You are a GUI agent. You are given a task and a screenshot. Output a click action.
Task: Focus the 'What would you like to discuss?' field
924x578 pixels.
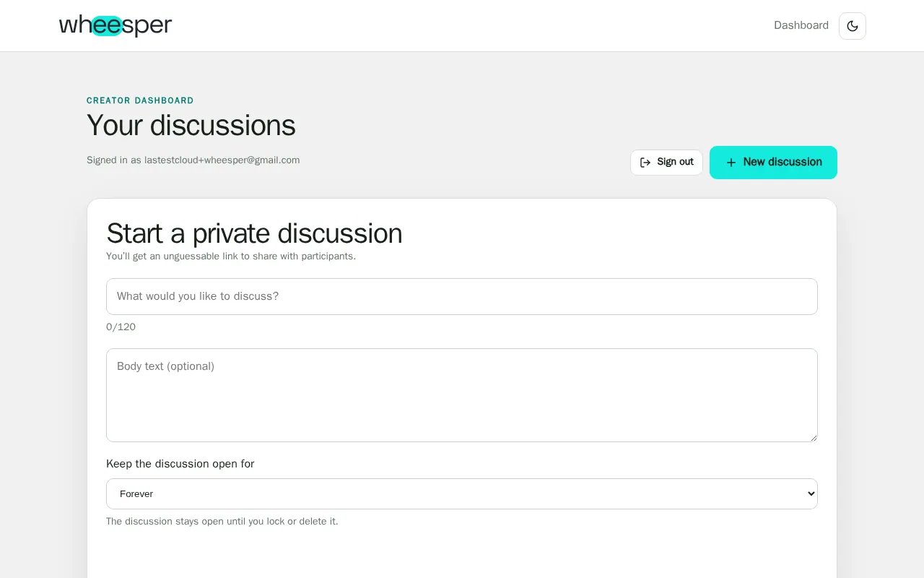coord(461,296)
